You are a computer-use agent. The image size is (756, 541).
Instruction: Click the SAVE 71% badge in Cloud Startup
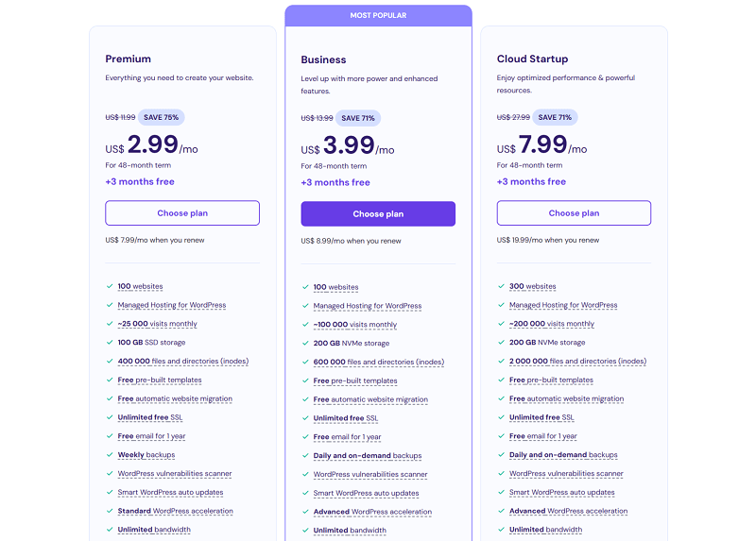pos(555,117)
